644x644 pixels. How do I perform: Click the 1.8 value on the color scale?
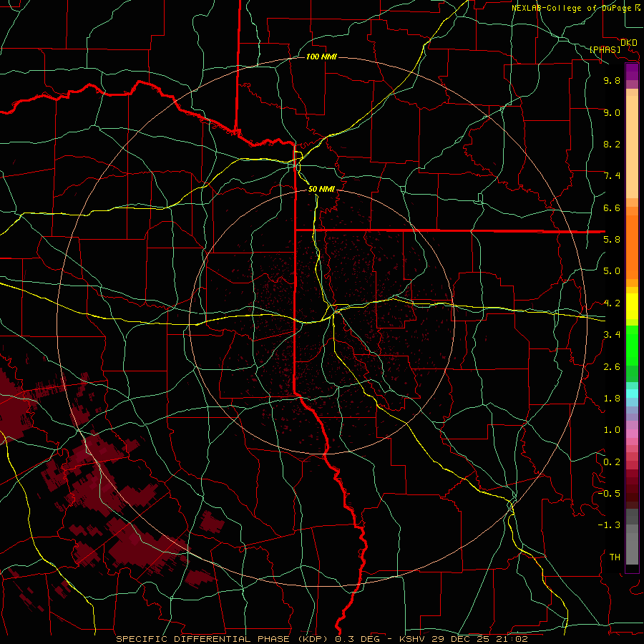click(612, 399)
